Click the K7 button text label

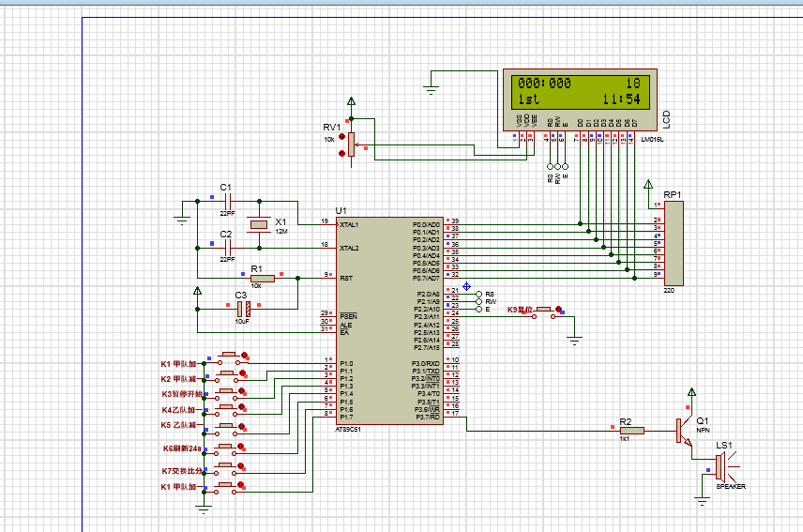point(182,471)
